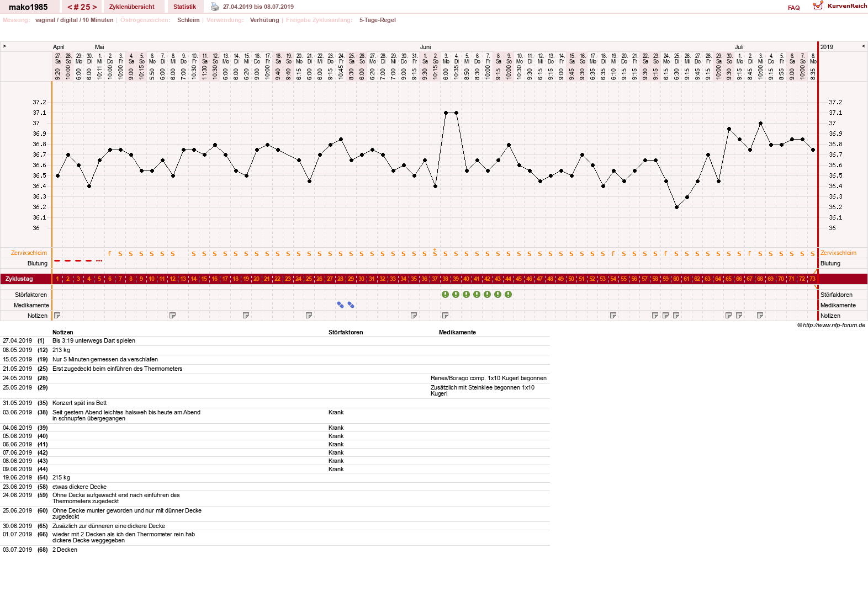The width and height of the screenshot is (868, 613).
Task: Click the green Störfaktoren icon on cycle day 44
Action: (509, 295)
